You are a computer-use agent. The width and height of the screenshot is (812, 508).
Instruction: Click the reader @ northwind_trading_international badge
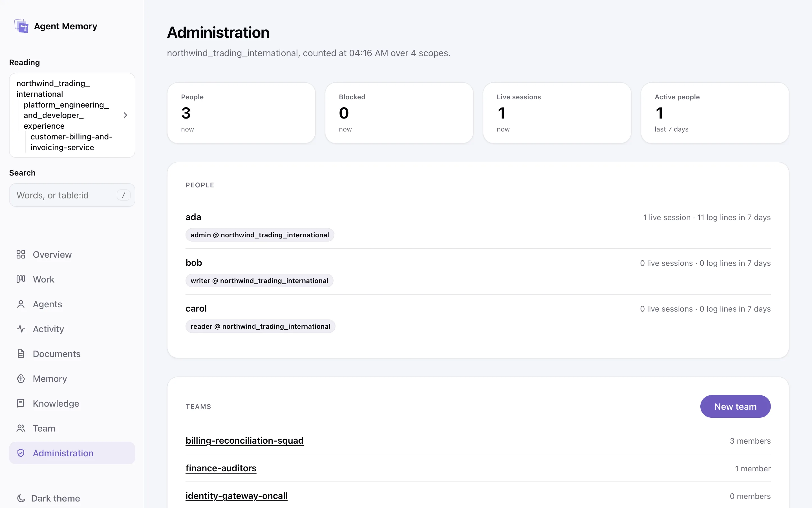[x=261, y=326]
